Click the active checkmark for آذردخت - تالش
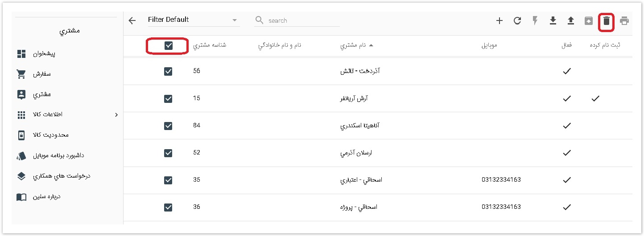 [567, 71]
